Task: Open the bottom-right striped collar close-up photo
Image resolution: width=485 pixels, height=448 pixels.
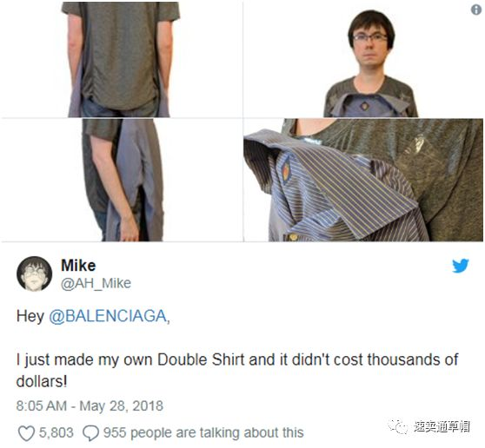Action: point(363,180)
